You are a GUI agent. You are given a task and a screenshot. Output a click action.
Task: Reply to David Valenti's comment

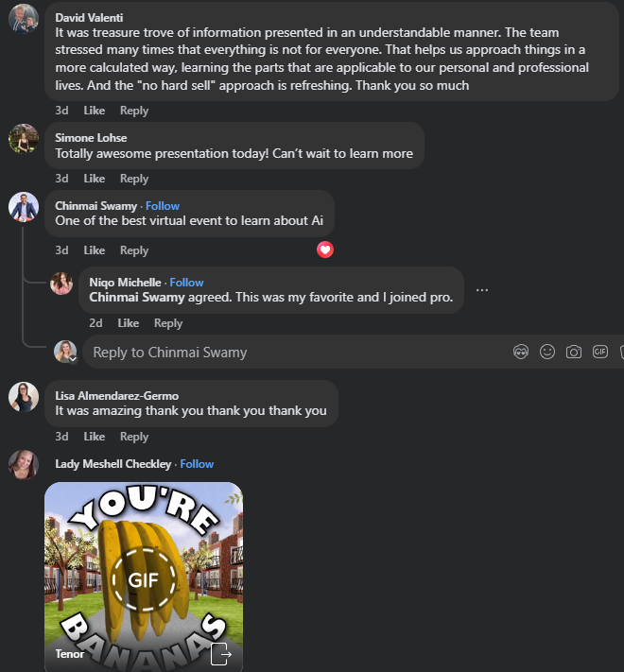coord(134,111)
